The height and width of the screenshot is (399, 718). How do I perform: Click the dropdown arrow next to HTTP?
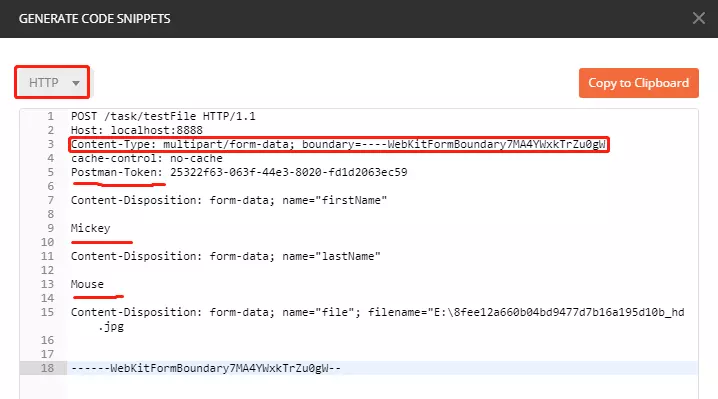click(x=76, y=83)
